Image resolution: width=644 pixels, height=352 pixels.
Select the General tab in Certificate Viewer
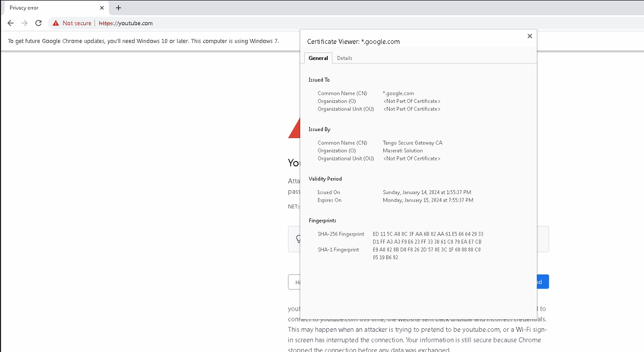tap(318, 58)
